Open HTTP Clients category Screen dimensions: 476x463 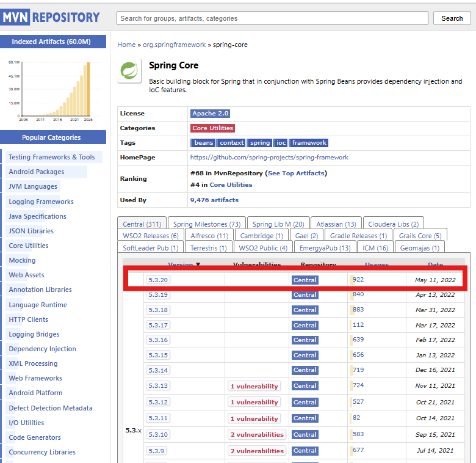tap(28, 319)
